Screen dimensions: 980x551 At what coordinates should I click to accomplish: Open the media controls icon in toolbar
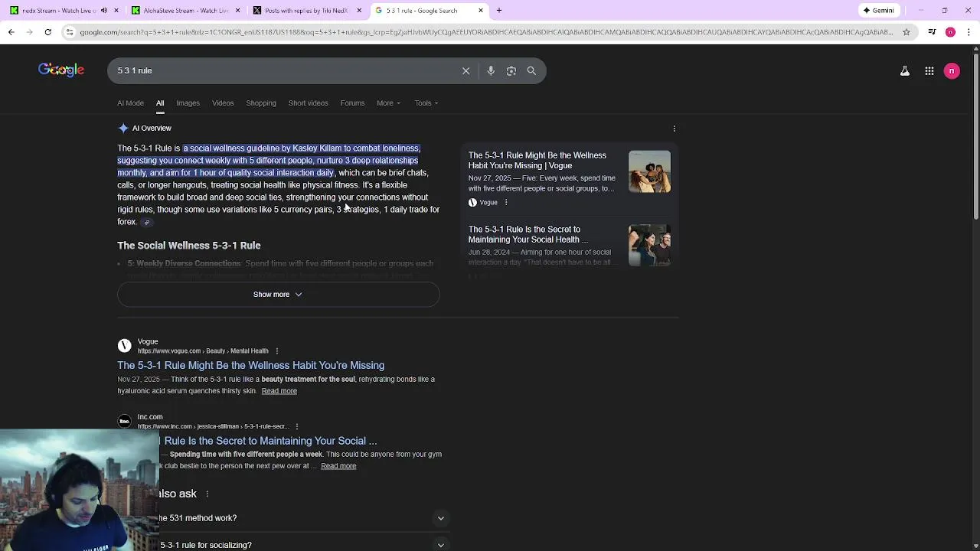tap(932, 32)
